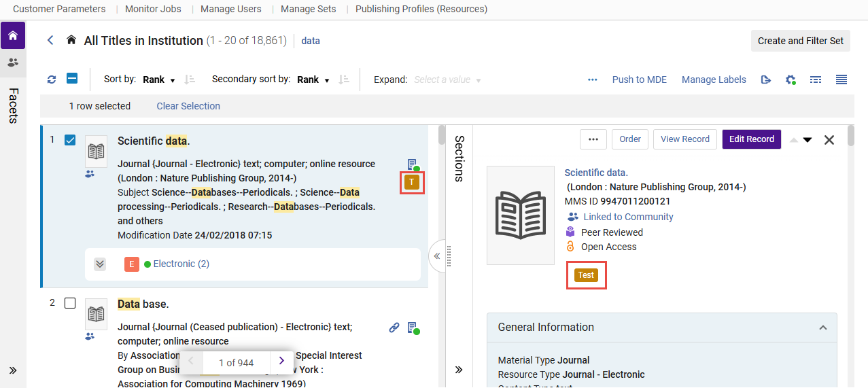Screen dimensions: 868x388
Task: Go to previous record arrow up
Action: [794, 140]
